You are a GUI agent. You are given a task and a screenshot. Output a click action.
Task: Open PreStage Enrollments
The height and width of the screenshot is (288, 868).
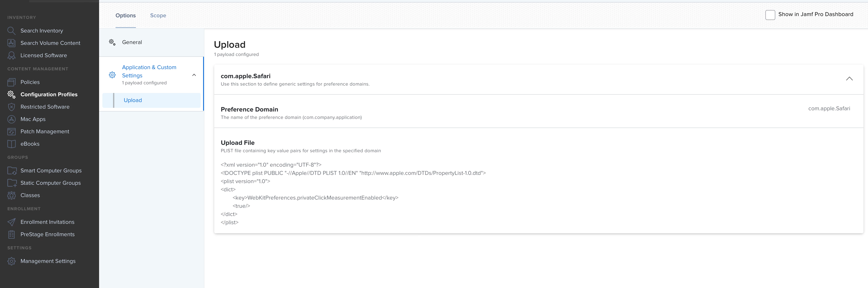(x=47, y=234)
